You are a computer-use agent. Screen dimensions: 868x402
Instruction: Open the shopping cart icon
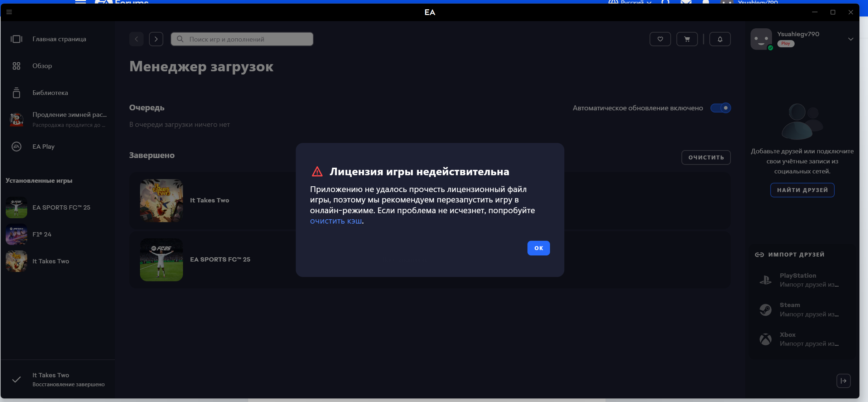point(687,39)
